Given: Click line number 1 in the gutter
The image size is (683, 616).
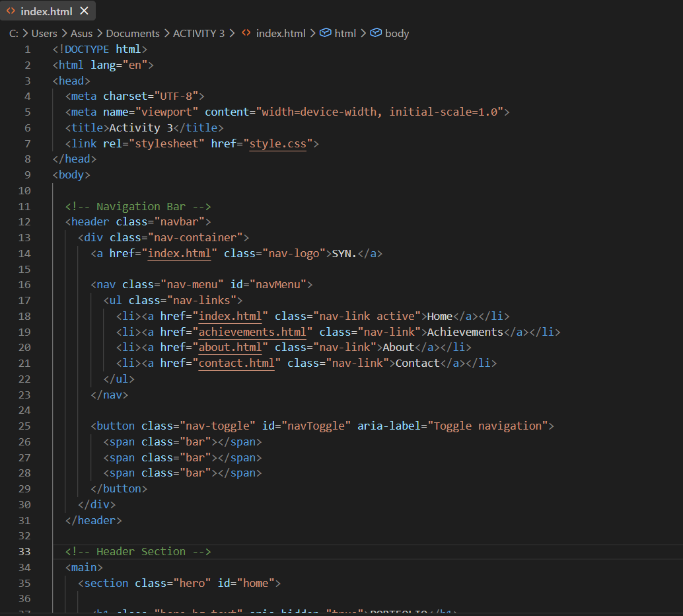Looking at the screenshot, I should click(x=28, y=50).
